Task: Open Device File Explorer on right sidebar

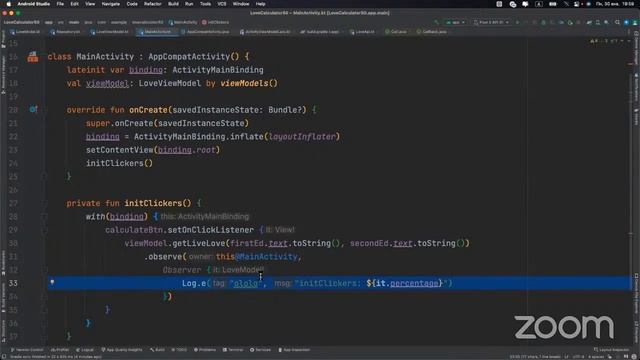Action: tap(636, 294)
